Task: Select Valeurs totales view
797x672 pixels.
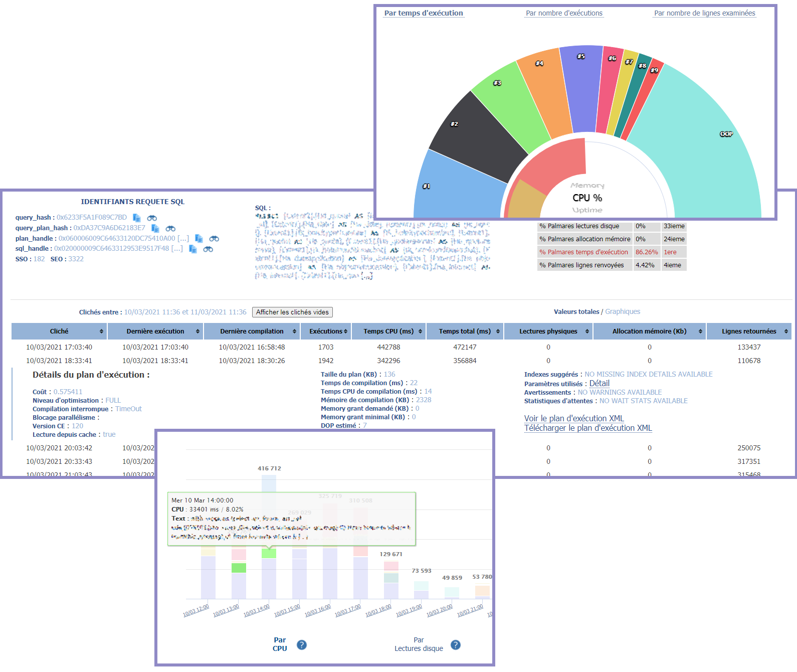Action: coord(576,312)
